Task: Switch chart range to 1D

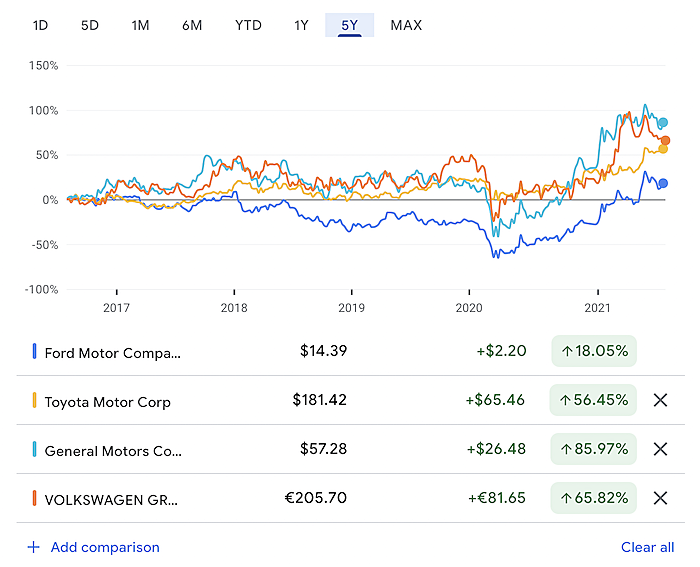Action: pos(40,25)
